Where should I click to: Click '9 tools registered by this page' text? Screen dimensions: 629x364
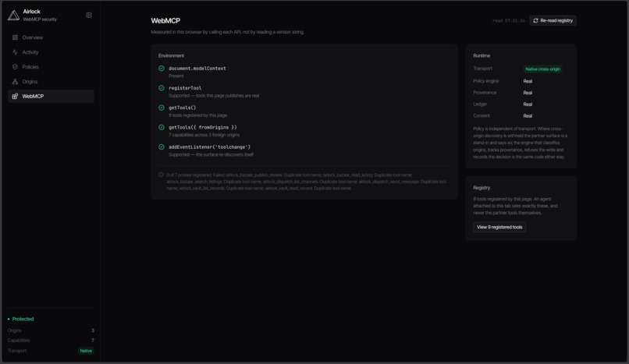197,115
